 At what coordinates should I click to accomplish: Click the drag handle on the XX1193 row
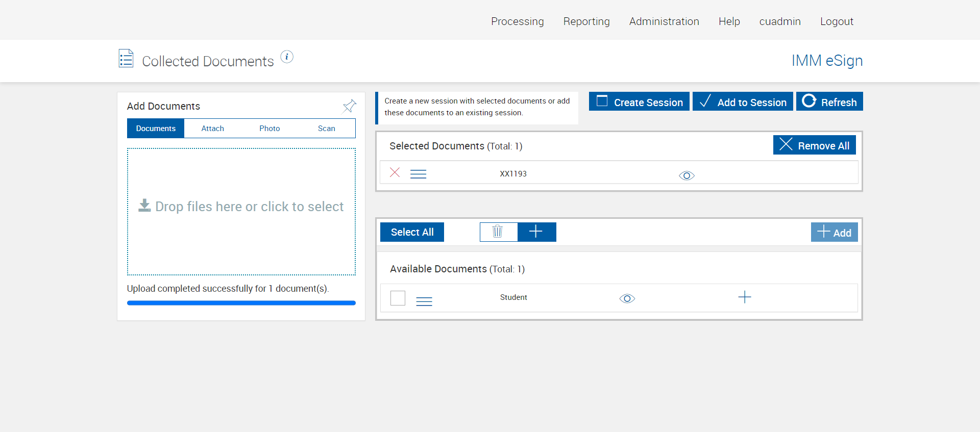[x=418, y=174]
